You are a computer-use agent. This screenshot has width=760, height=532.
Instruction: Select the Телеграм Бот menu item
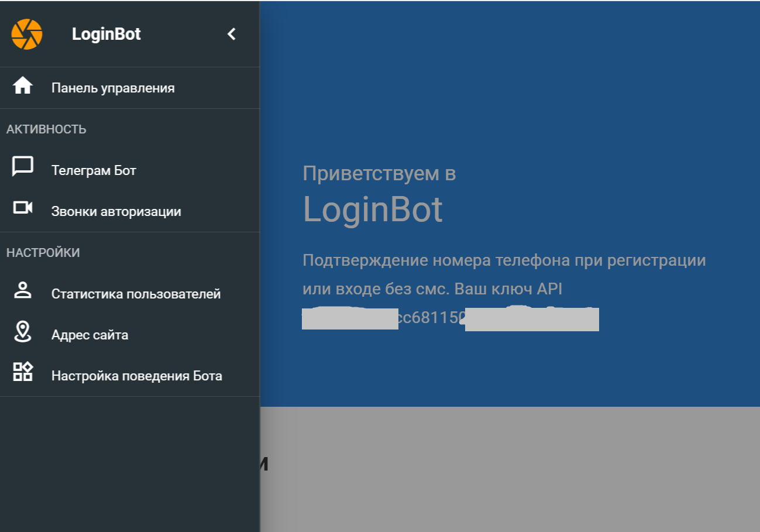coord(94,171)
